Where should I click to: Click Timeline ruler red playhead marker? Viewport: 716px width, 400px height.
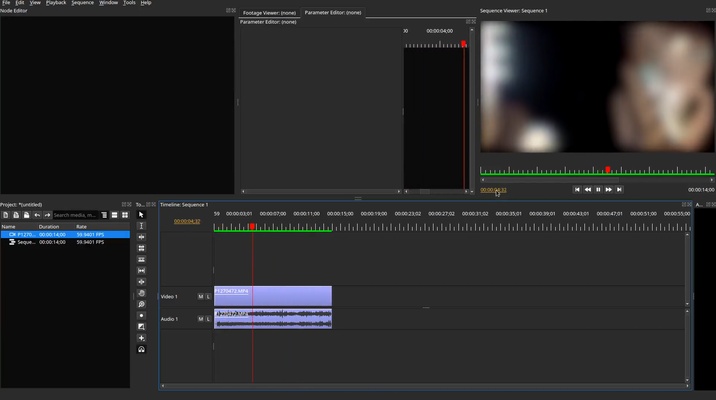pyautogui.click(x=252, y=226)
